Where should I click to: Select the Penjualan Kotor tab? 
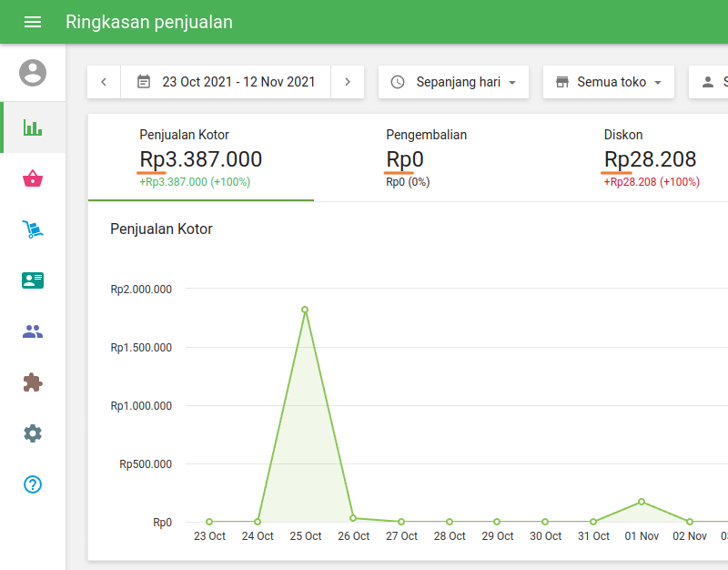point(200,158)
